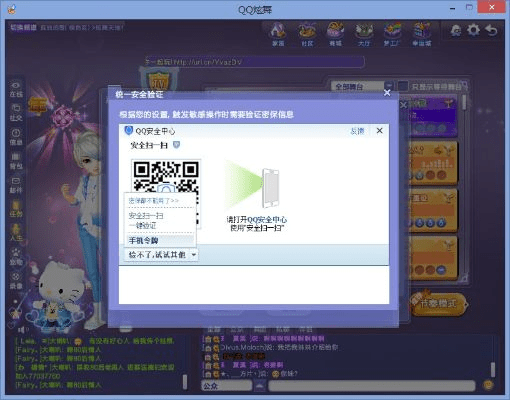
Task: Click the speaker icon at bottom left
Action: 22,330
